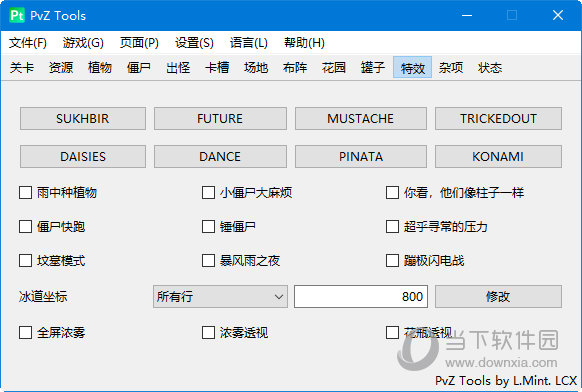
Task: Switch to the 杂项 tab
Action: tap(451, 68)
